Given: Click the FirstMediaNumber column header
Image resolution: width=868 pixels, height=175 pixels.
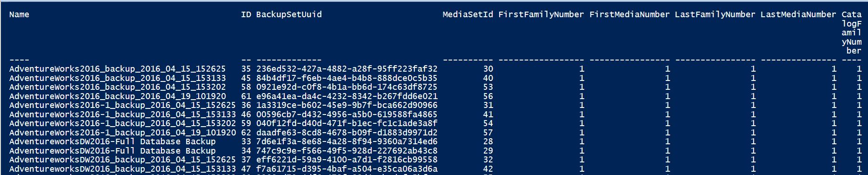Looking at the screenshot, I should 629,14.
